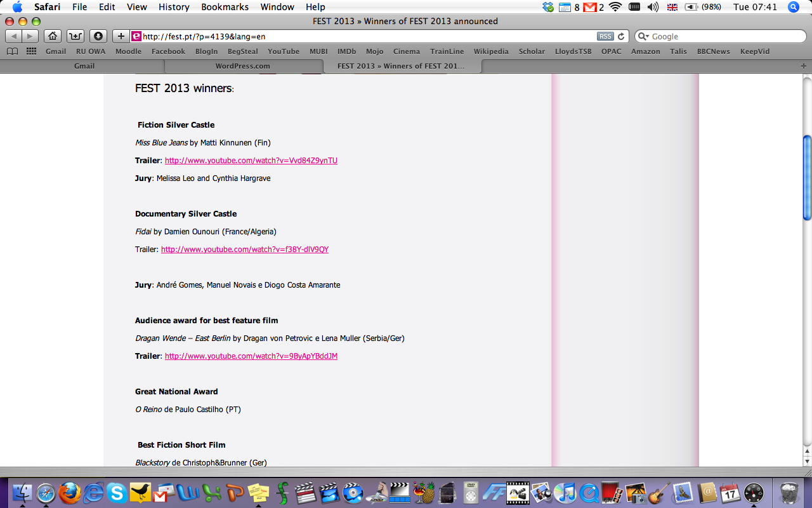Click the Add Bookmark plus button
Viewport: 812px width, 508px height.
coord(121,36)
